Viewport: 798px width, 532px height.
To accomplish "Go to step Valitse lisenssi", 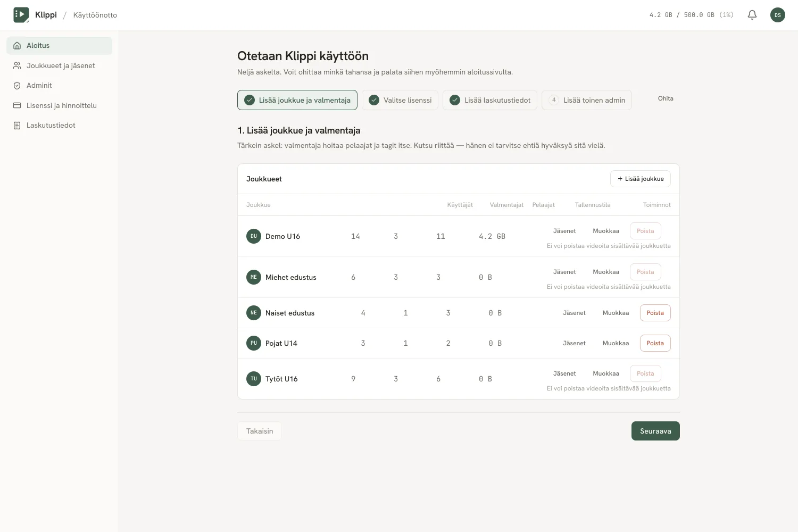I will click(400, 100).
